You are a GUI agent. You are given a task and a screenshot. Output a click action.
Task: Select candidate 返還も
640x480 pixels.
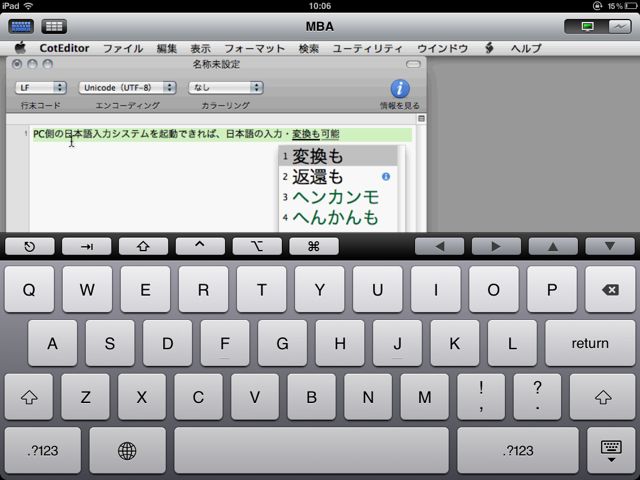(x=338, y=177)
